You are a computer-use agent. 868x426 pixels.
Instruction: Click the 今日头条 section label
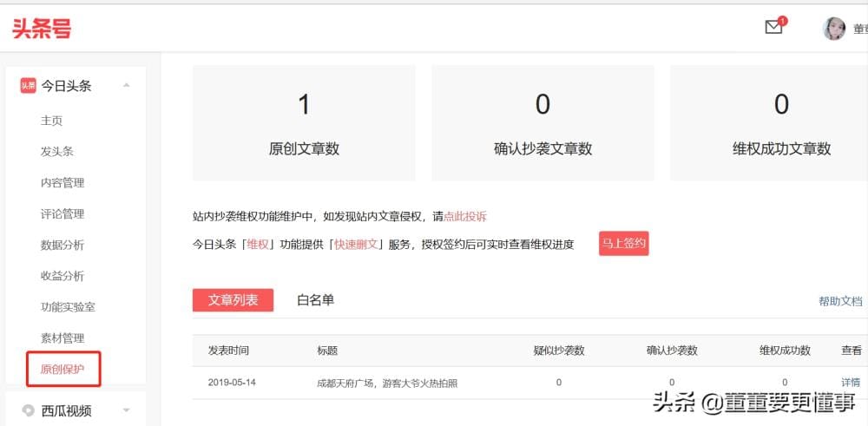click(67, 85)
